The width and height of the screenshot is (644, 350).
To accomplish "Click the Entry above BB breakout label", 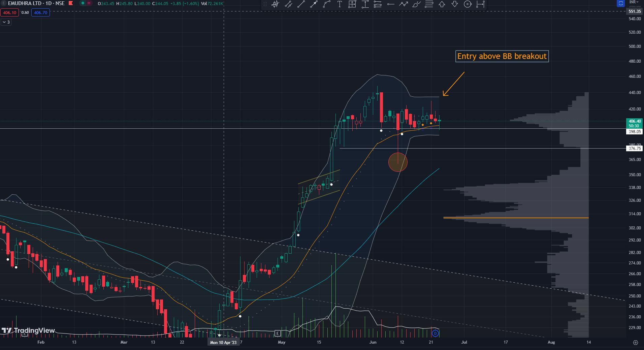I will [502, 56].
